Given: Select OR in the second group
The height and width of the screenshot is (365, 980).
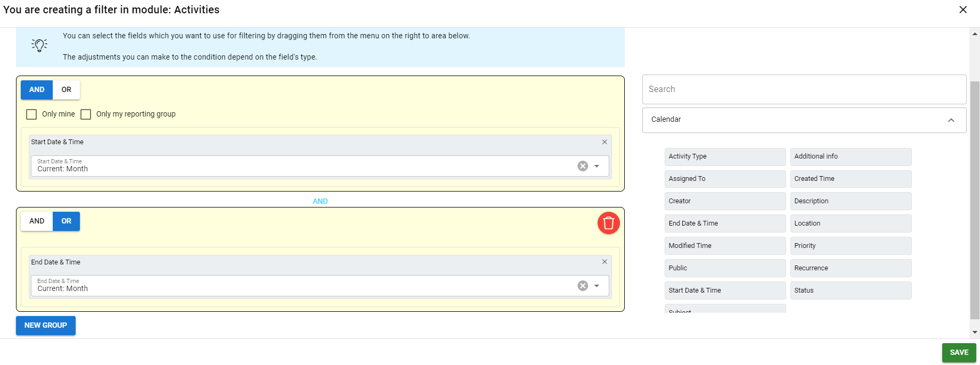Looking at the screenshot, I should (66, 221).
